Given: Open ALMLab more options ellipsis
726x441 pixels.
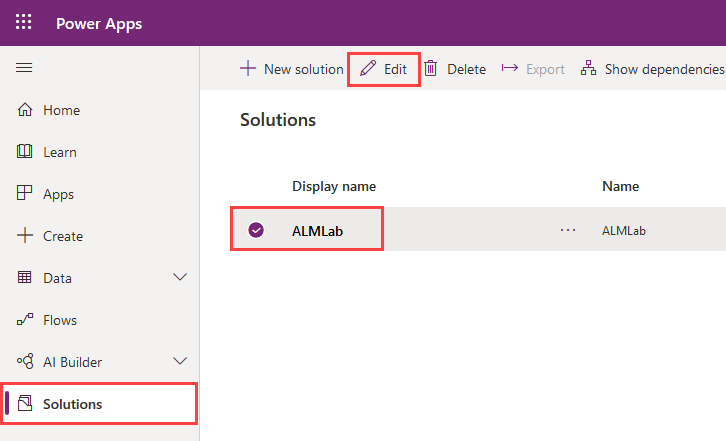Looking at the screenshot, I should pos(568,230).
